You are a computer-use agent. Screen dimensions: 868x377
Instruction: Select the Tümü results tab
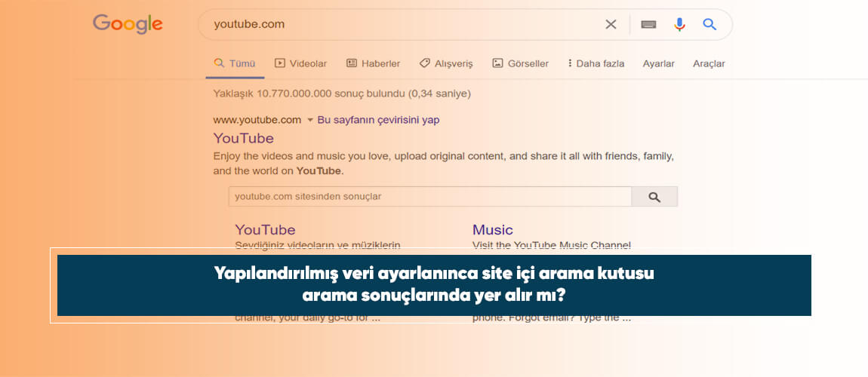235,63
